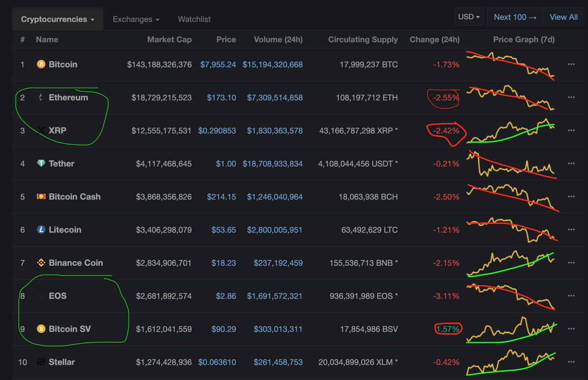Sort by the rank # column header
Screen dimensions: 588x380
pos(23,39)
